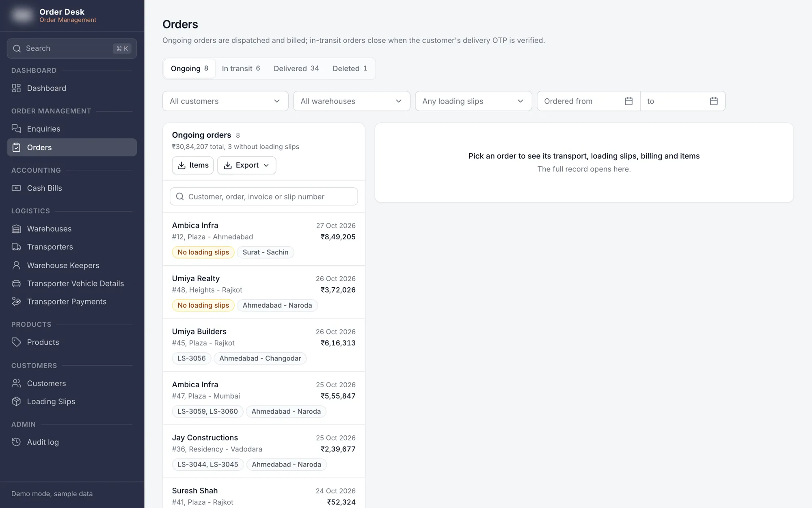Open the Products page
The height and width of the screenshot is (508, 812).
tap(72, 342)
